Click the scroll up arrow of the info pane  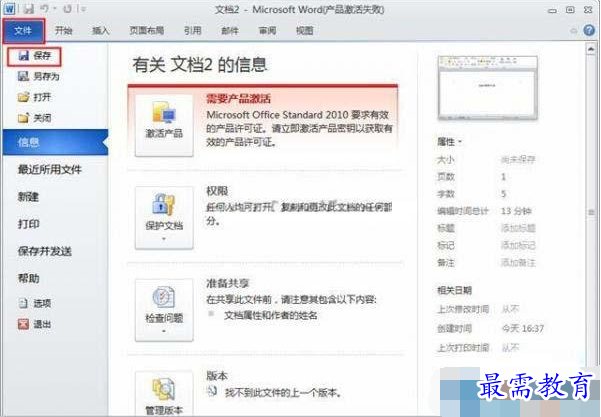pyautogui.click(x=591, y=49)
